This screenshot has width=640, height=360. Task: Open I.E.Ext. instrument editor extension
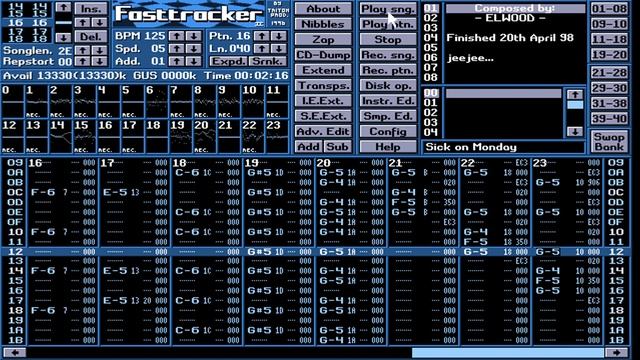pyautogui.click(x=323, y=101)
